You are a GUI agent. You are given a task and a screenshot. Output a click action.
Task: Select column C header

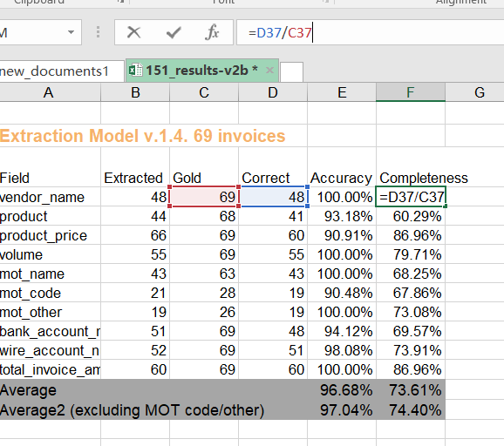pos(204,92)
